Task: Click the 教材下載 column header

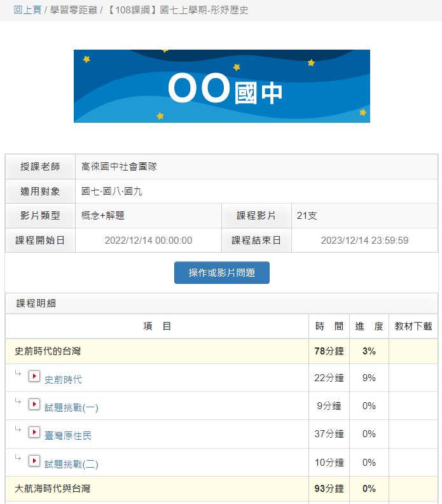Action: coord(413,326)
